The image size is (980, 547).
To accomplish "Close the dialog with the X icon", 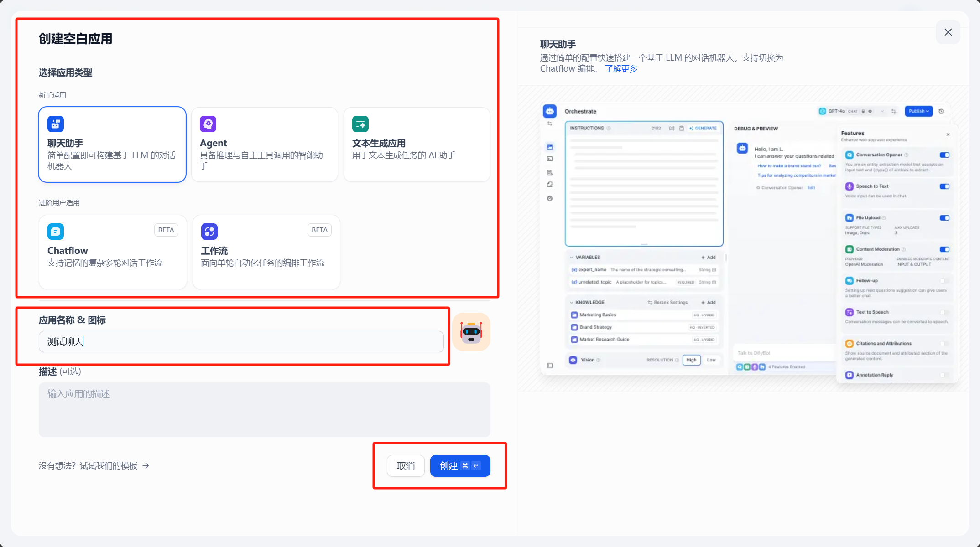I will 948,32.
